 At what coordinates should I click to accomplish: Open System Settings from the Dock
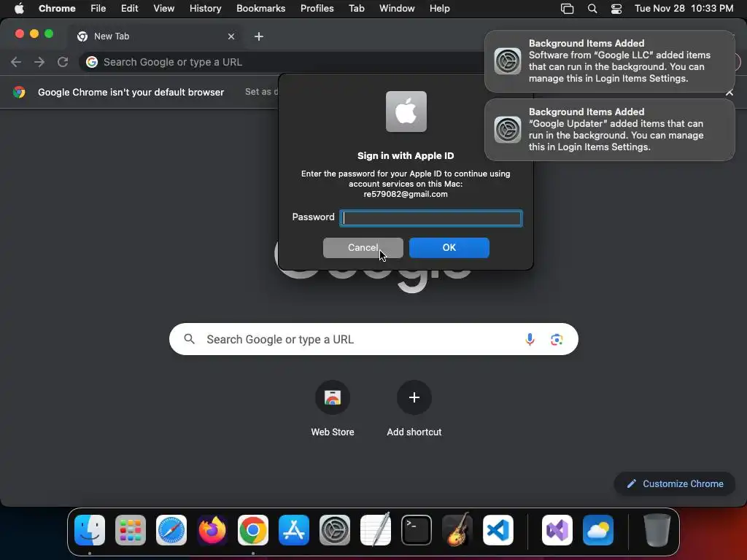(x=334, y=530)
